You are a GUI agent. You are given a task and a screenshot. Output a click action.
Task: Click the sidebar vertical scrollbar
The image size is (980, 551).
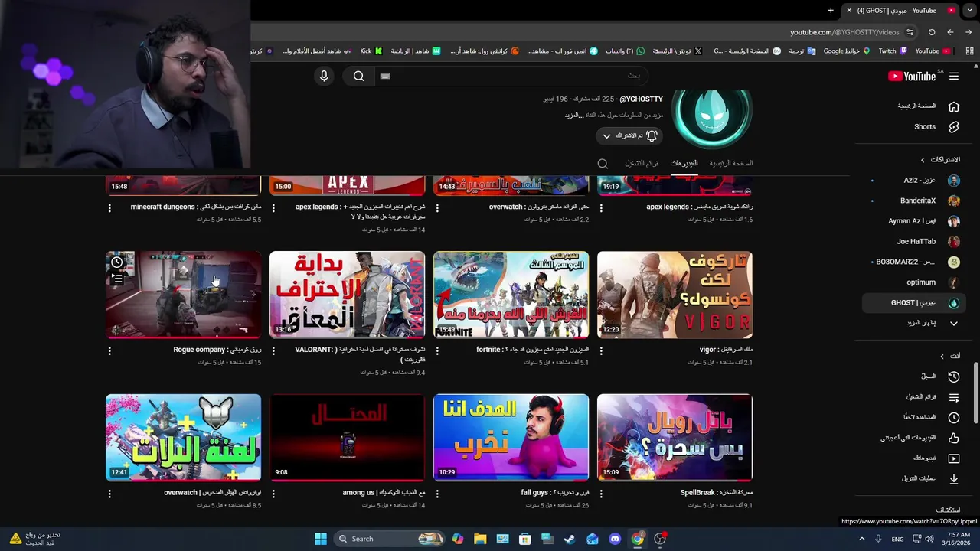975,392
